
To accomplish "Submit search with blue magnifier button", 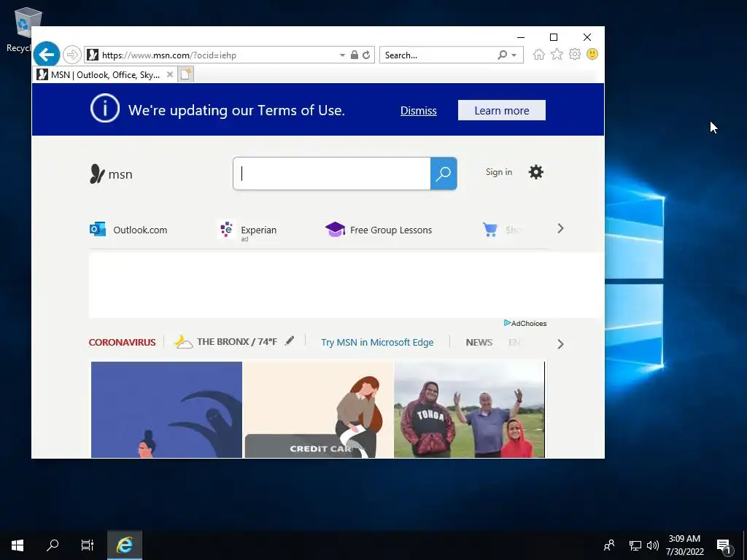I will [x=444, y=174].
